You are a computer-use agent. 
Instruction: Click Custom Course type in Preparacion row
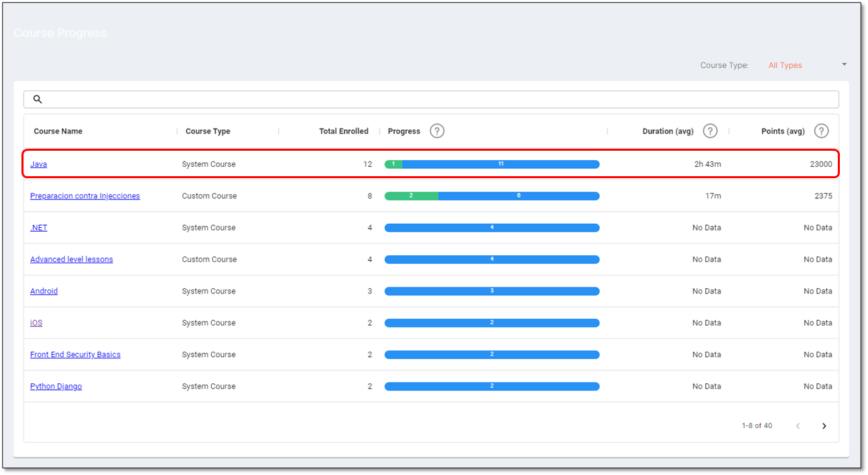209,196
